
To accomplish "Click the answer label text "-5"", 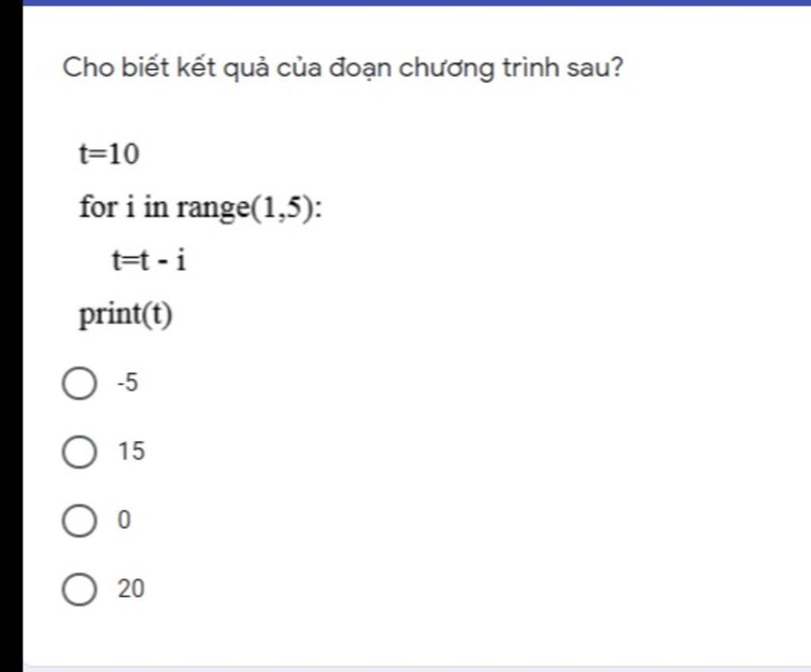I will tap(128, 383).
